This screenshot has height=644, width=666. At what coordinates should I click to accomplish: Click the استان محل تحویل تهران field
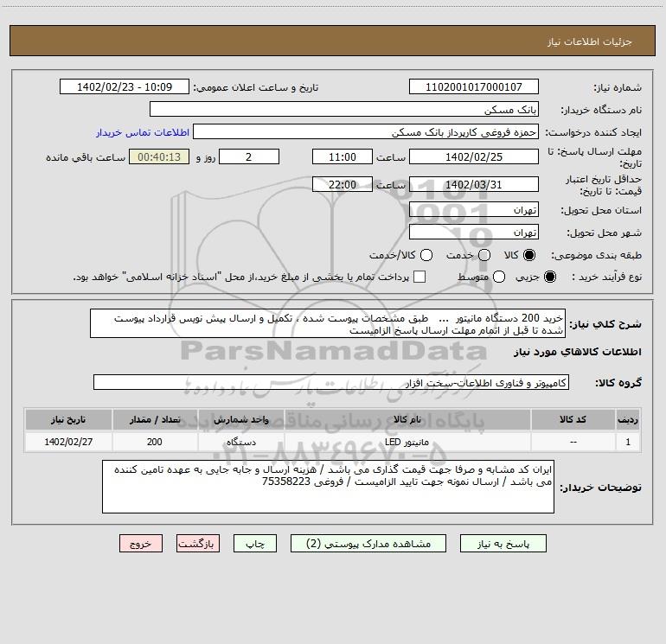474,210
